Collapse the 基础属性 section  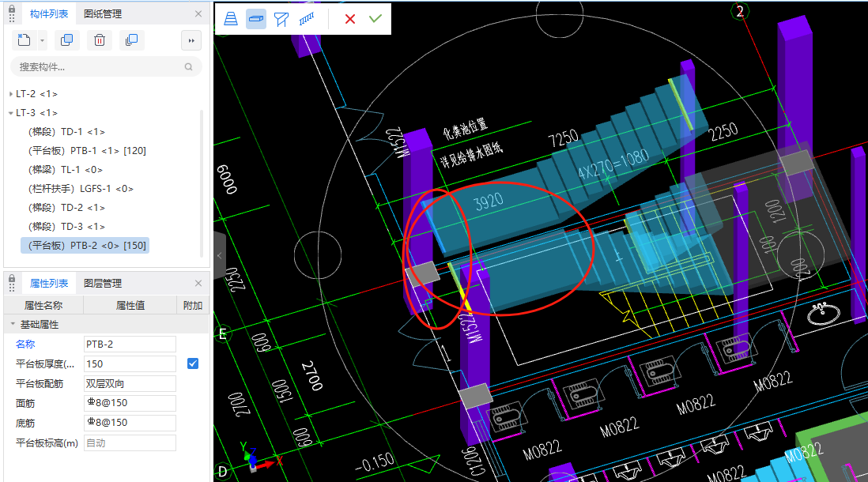pos(13,324)
